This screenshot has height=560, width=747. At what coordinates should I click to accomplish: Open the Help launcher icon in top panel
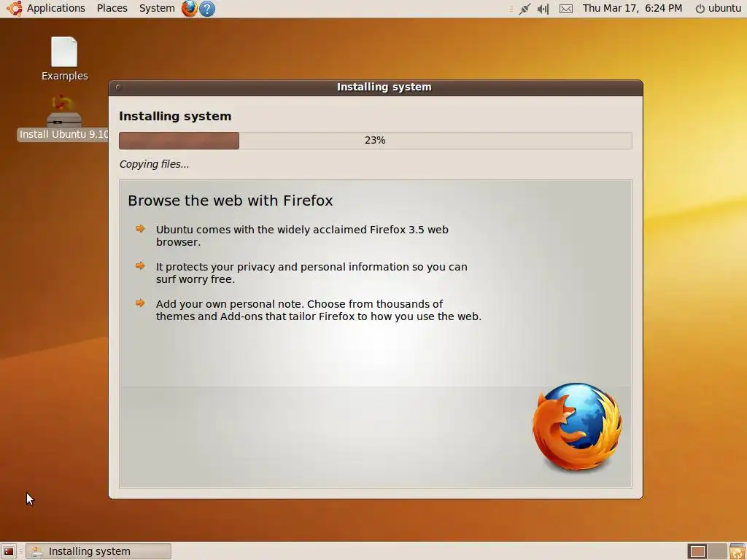click(206, 9)
